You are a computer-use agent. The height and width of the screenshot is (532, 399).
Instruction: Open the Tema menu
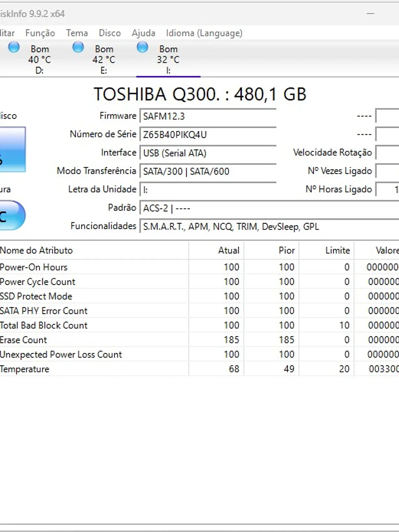77,33
